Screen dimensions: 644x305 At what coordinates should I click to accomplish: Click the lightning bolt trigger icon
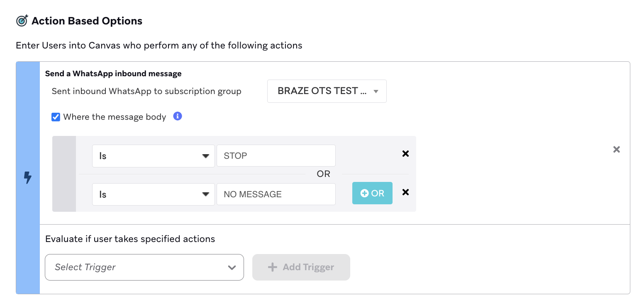(x=28, y=178)
